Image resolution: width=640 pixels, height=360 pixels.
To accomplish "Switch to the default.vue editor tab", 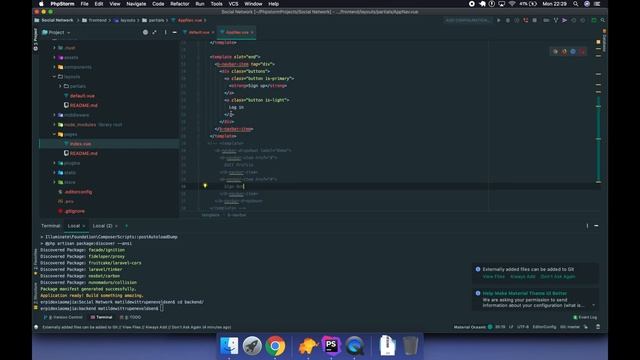I will click(x=199, y=32).
